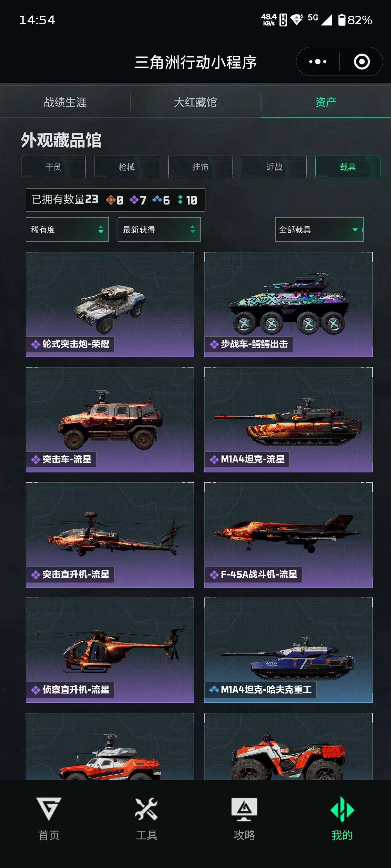Switch to 战绩生涯 tab
391x868 pixels.
point(65,102)
